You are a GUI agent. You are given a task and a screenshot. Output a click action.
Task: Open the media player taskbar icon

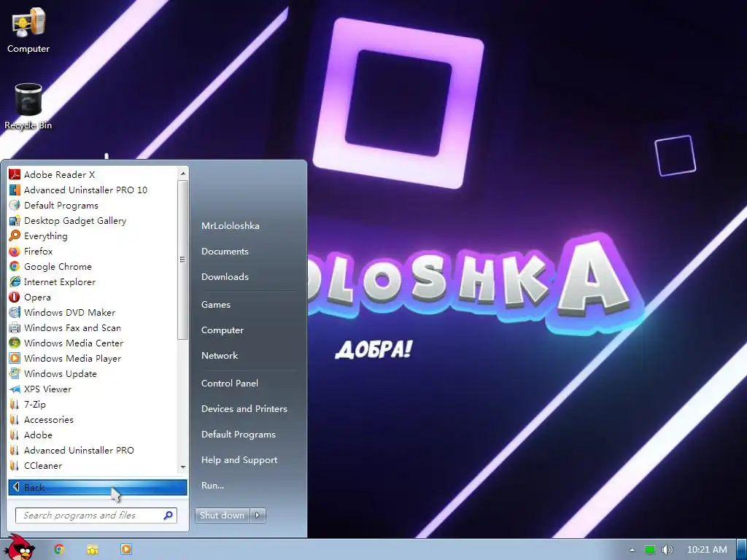(x=126, y=549)
